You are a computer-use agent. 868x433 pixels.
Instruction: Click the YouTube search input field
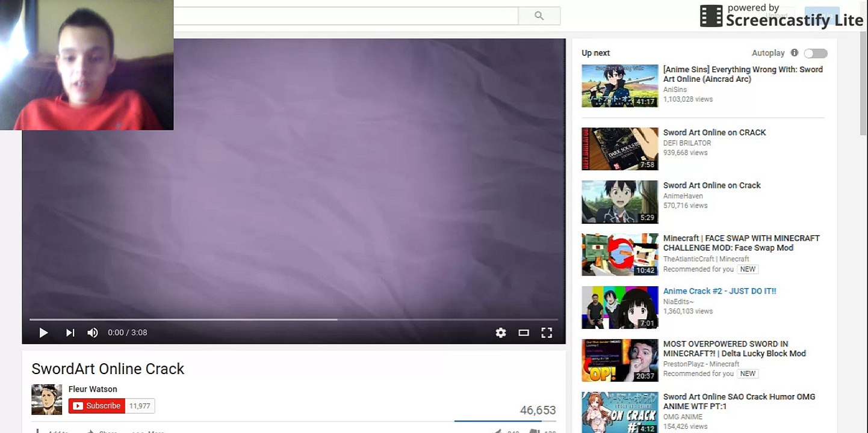(x=346, y=16)
